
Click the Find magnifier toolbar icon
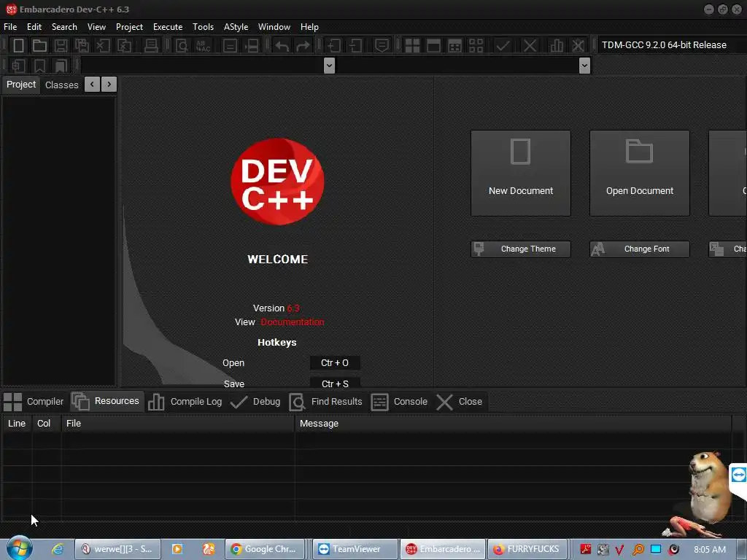(182, 46)
